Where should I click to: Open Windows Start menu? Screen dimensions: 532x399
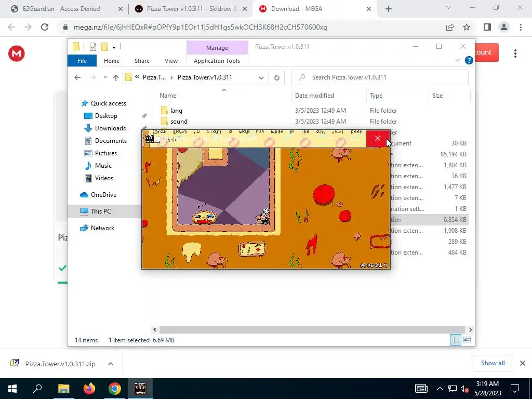12,389
